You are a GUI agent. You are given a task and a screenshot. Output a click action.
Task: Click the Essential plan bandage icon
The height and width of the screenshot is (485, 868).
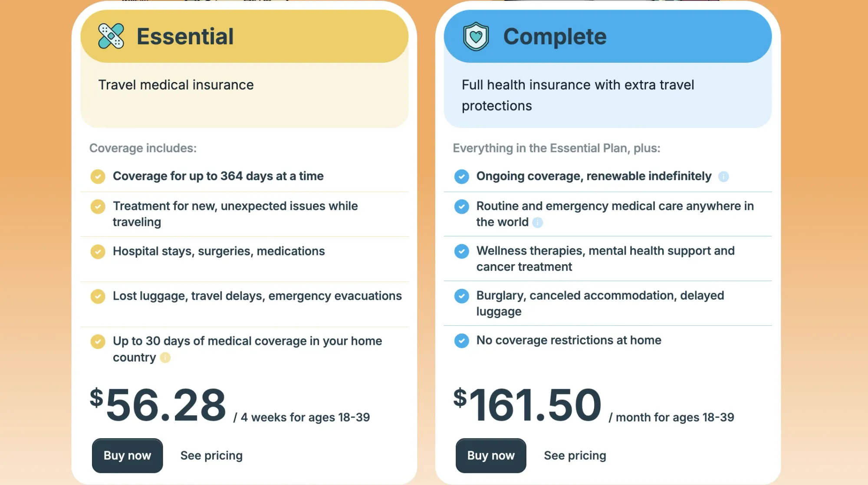(x=111, y=36)
